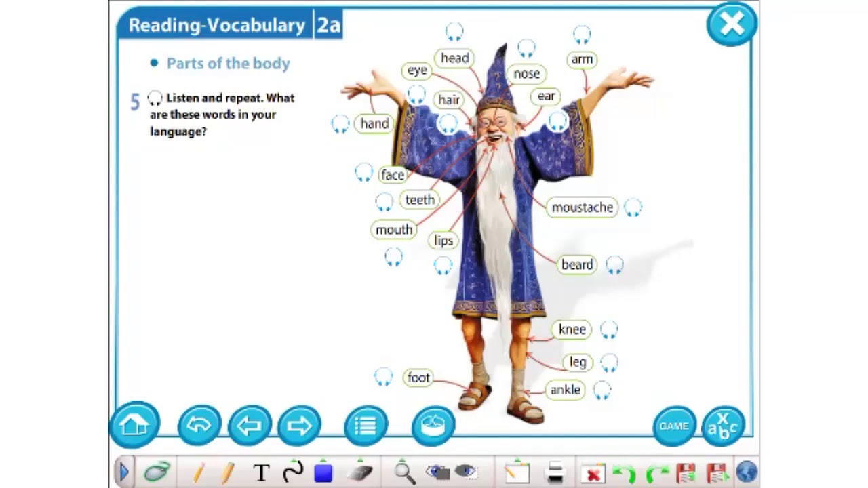Go to the home screen
Viewport: 868px width, 488px height.
coord(134,425)
